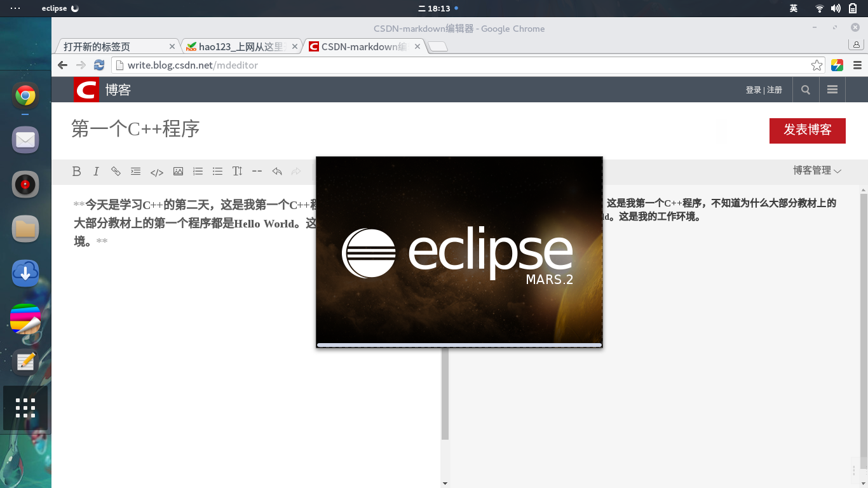Insert an image via the picture icon
Viewport: 868px width, 488px height.
click(x=178, y=171)
